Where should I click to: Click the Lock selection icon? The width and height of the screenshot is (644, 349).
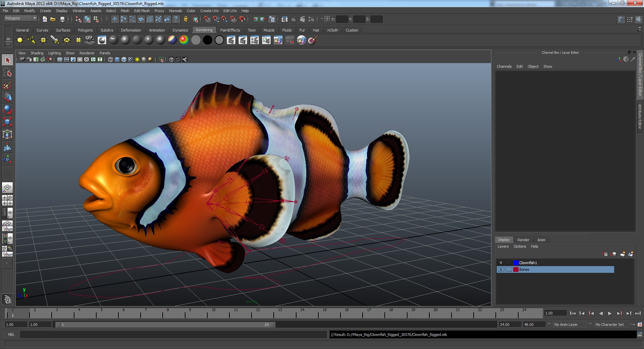click(x=185, y=19)
